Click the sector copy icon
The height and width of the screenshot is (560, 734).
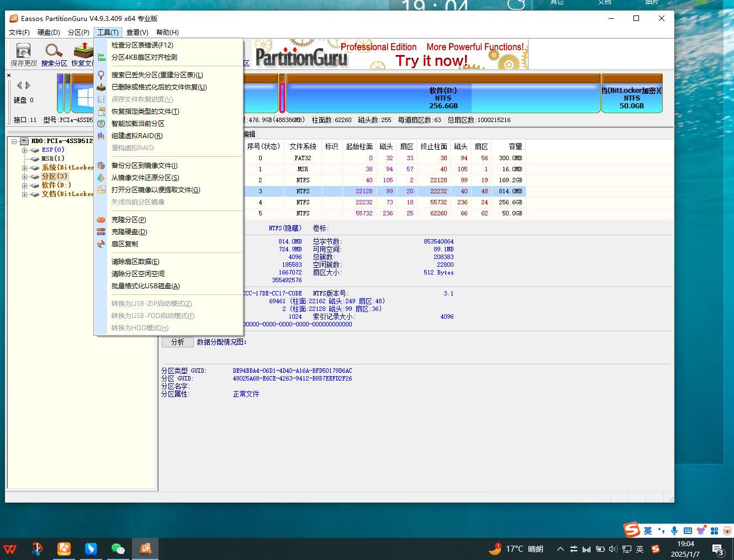tap(101, 244)
